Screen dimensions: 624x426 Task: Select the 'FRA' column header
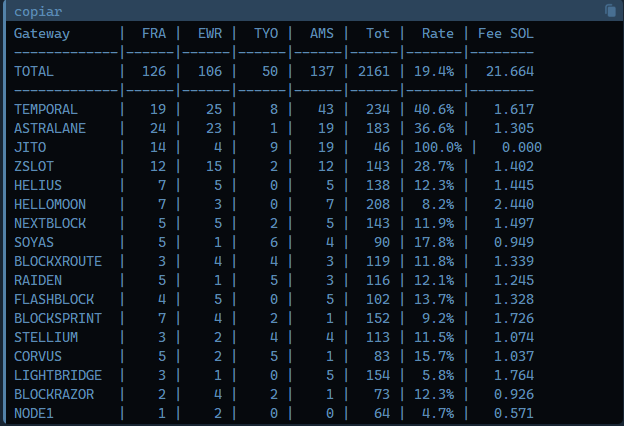coord(154,33)
